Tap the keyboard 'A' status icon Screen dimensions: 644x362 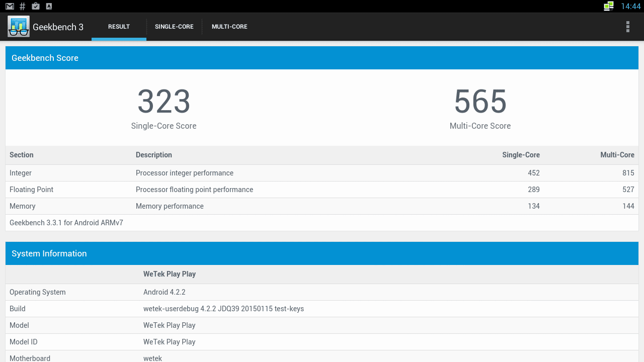49,7
